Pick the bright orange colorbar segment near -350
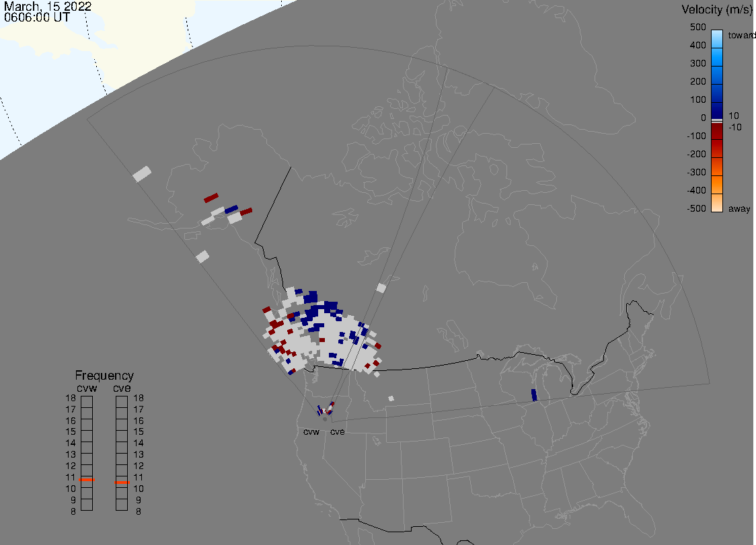 [717, 184]
